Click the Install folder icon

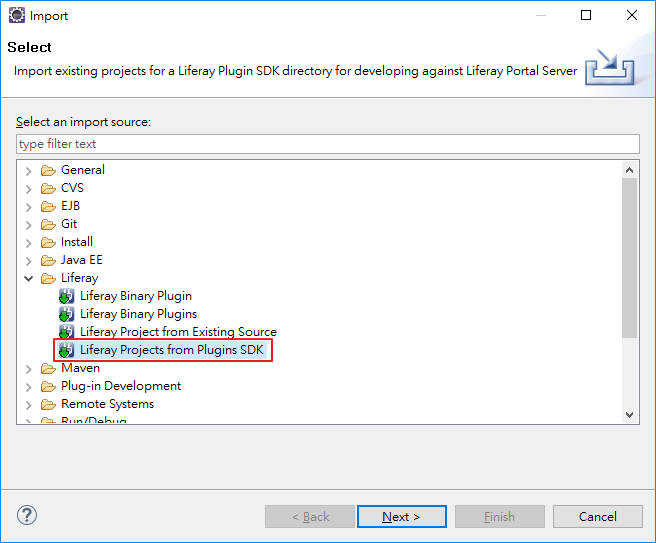pyautogui.click(x=48, y=242)
